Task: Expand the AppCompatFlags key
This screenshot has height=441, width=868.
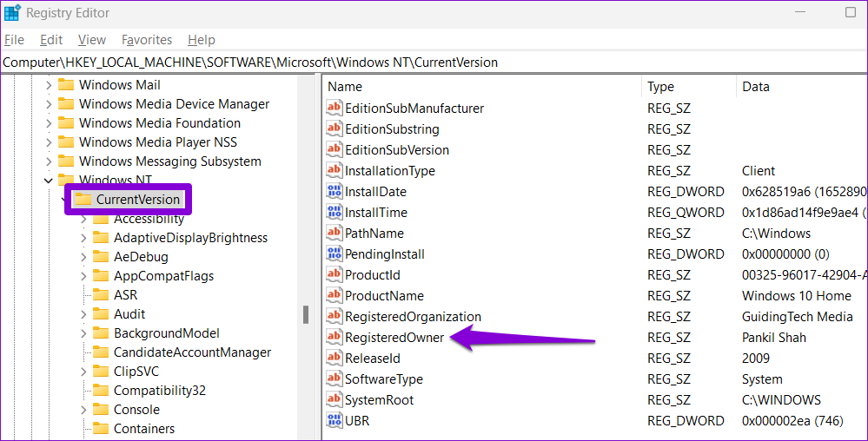Action: pos(83,276)
